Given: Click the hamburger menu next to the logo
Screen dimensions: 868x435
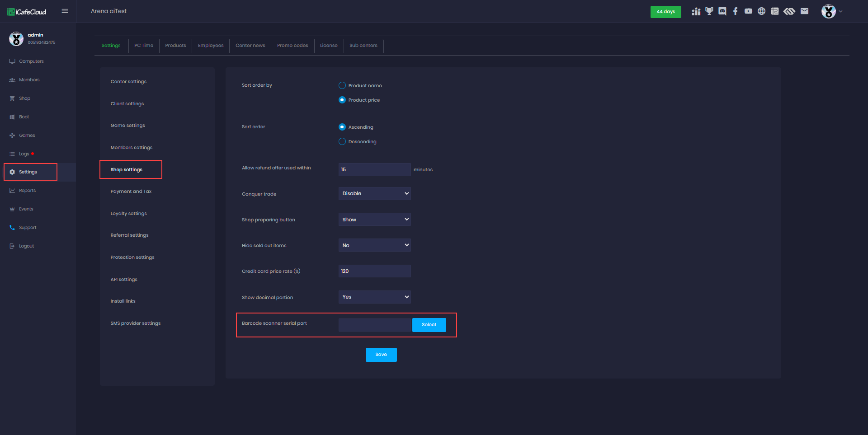Looking at the screenshot, I should point(65,11).
